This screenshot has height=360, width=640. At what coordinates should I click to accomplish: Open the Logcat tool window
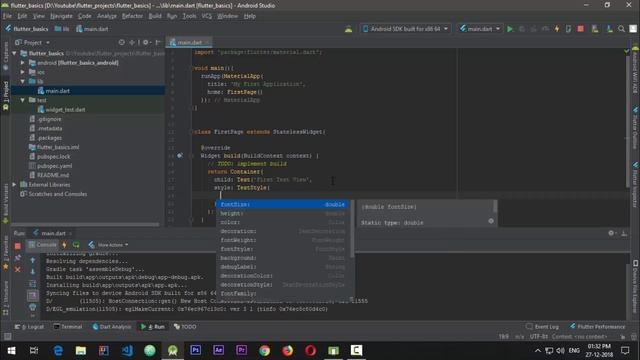tap(29, 327)
